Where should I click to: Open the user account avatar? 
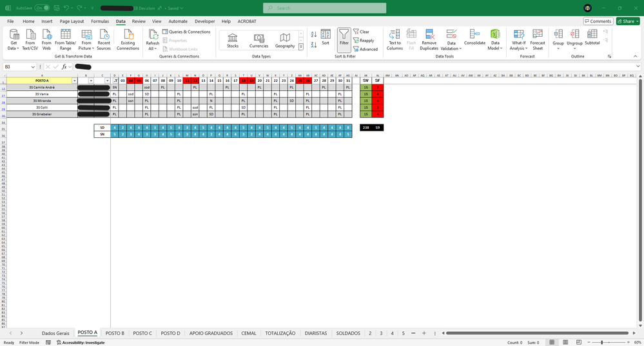[x=588, y=8]
